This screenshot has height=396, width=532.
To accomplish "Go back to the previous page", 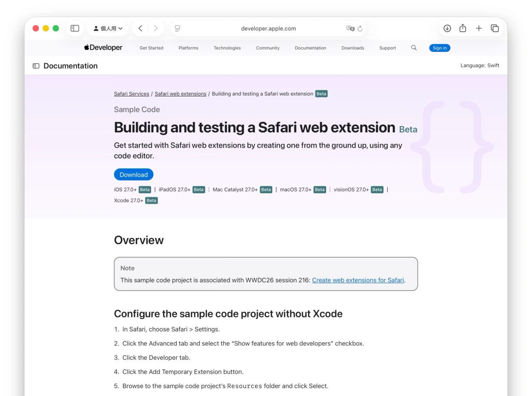I will (x=140, y=28).
